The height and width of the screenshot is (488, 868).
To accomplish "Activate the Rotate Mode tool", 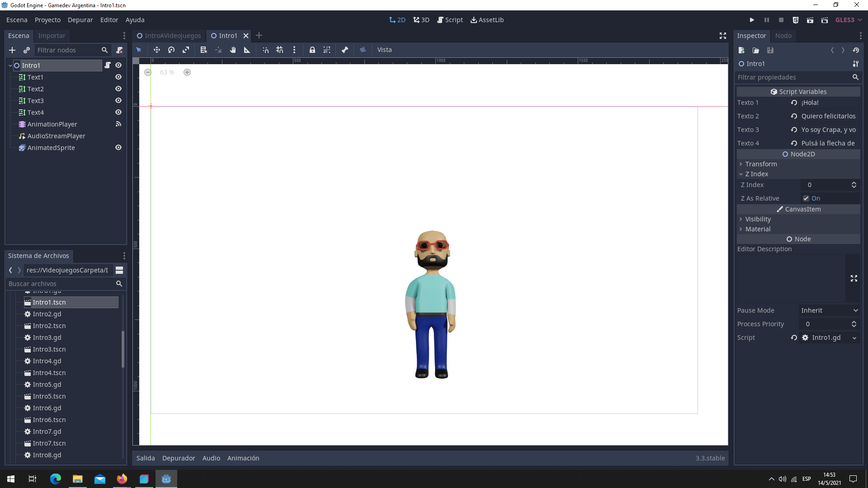I will pyautogui.click(x=171, y=50).
